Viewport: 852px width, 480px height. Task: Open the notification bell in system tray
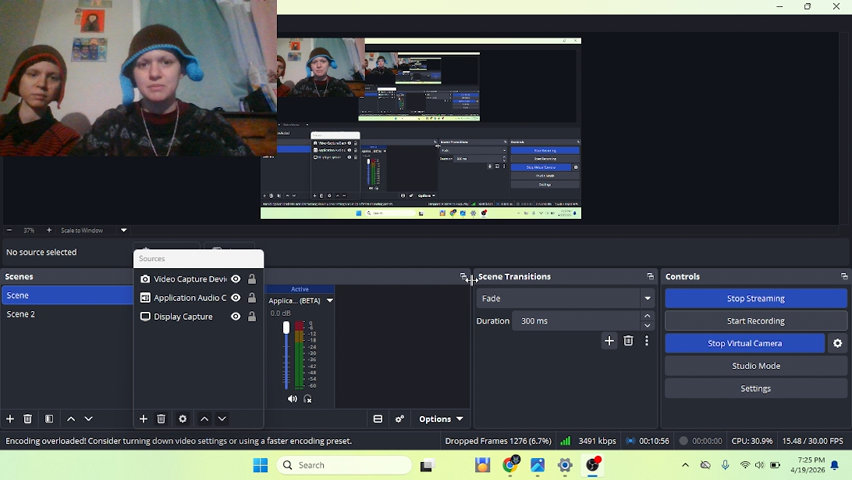(x=835, y=465)
